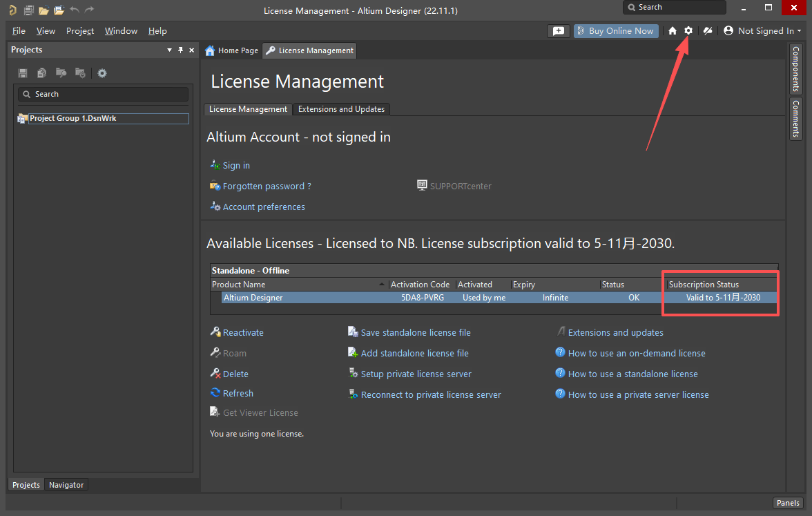Click Add standalone license file link
This screenshot has width=812, height=516.
tap(414, 353)
